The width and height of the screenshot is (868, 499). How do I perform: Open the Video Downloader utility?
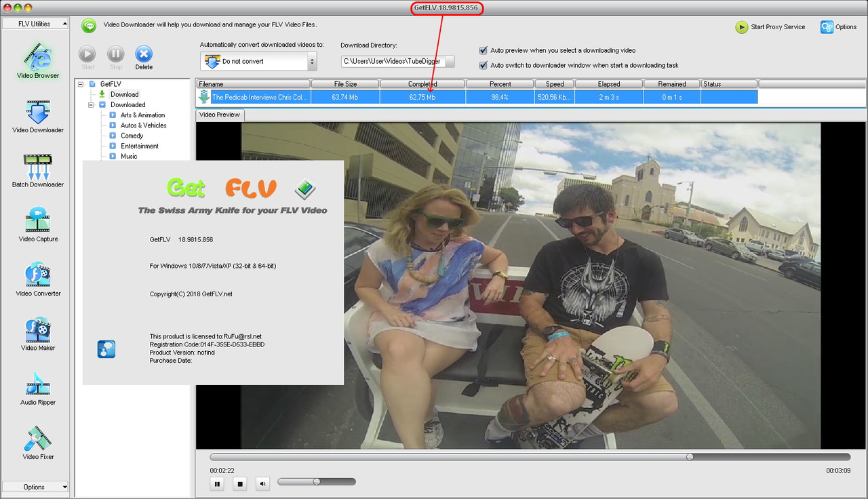[38, 116]
